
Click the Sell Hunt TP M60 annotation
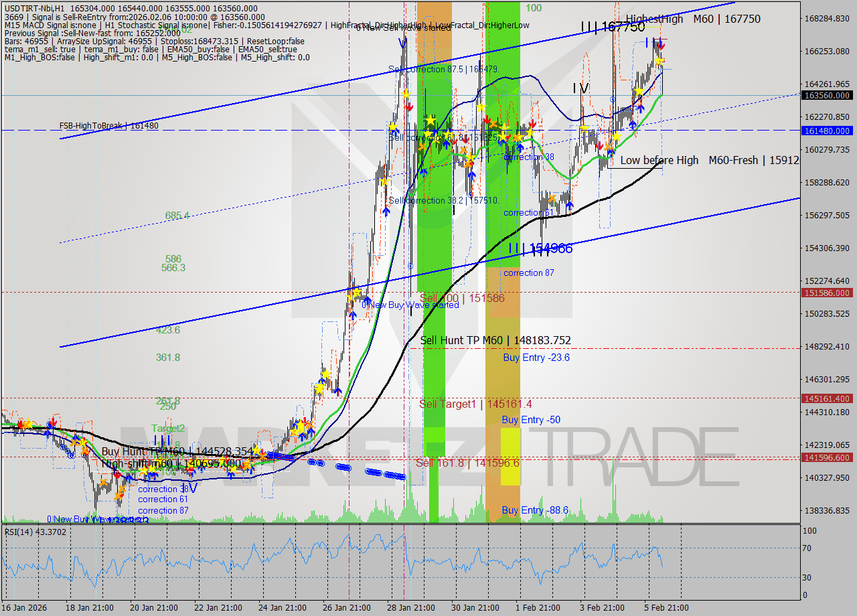[494, 341]
